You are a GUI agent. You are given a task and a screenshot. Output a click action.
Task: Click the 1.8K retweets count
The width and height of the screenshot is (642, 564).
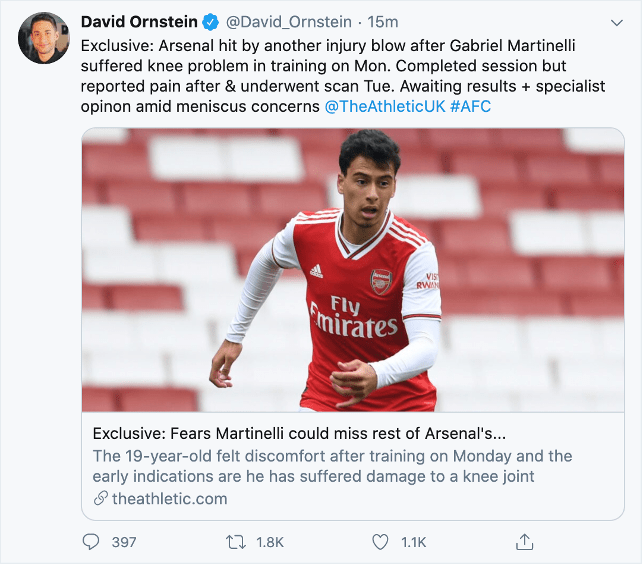(x=270, y=542)
